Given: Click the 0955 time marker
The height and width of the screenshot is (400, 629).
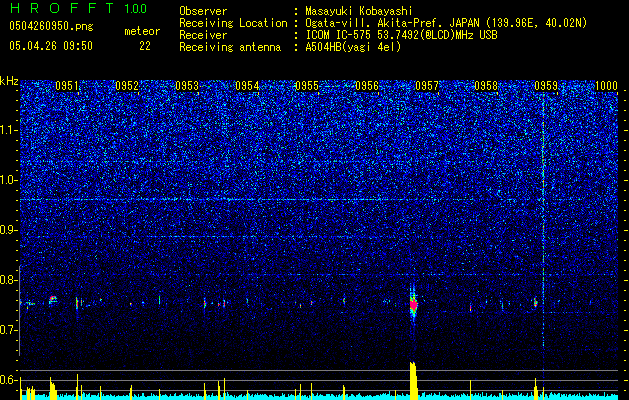Looking at the screenshot, I should 307,86.
